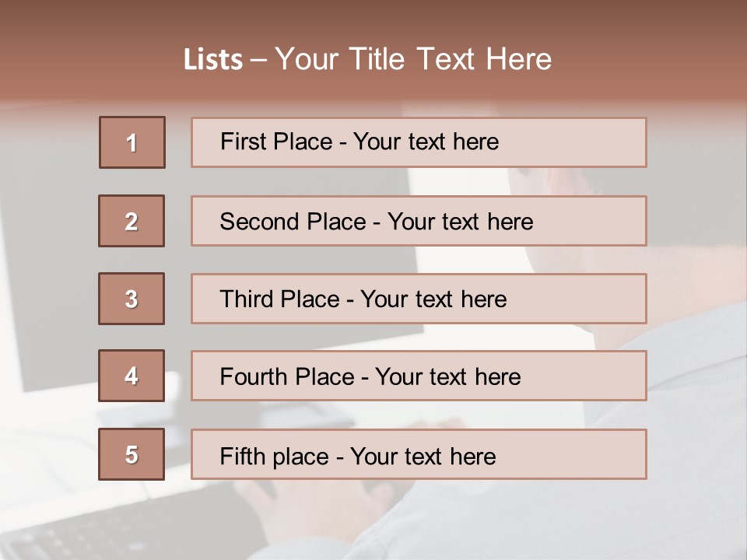Click the First Place text bar
This screenshot has height=560, width=747.
419,142
